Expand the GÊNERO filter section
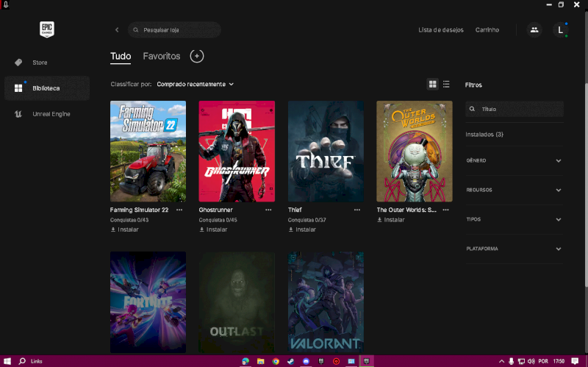This screenshot has height=367, width=588. tap(514, 160)
